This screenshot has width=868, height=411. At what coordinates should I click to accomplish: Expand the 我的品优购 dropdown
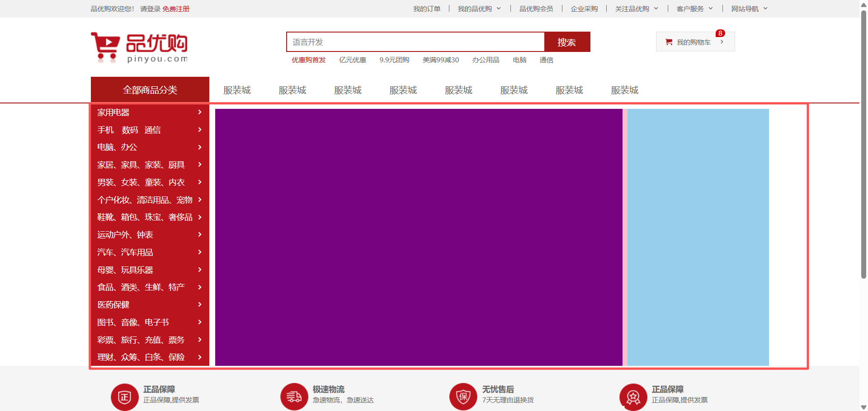[x=479, y=9]
